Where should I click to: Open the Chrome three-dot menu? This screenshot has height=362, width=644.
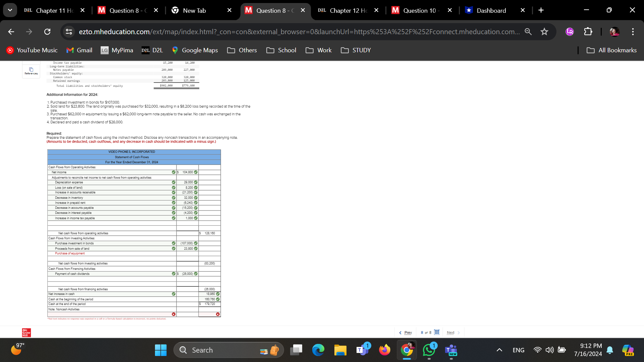pos(633,32)
